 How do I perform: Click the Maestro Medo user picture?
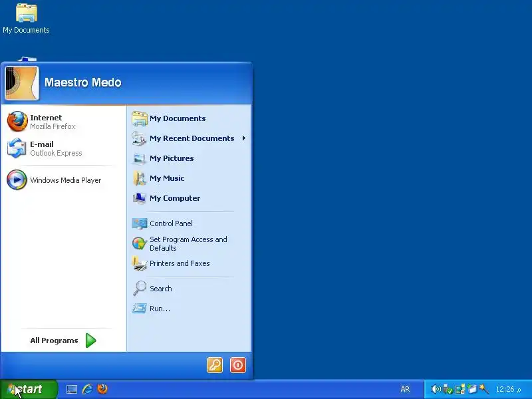tap(22, 83)
